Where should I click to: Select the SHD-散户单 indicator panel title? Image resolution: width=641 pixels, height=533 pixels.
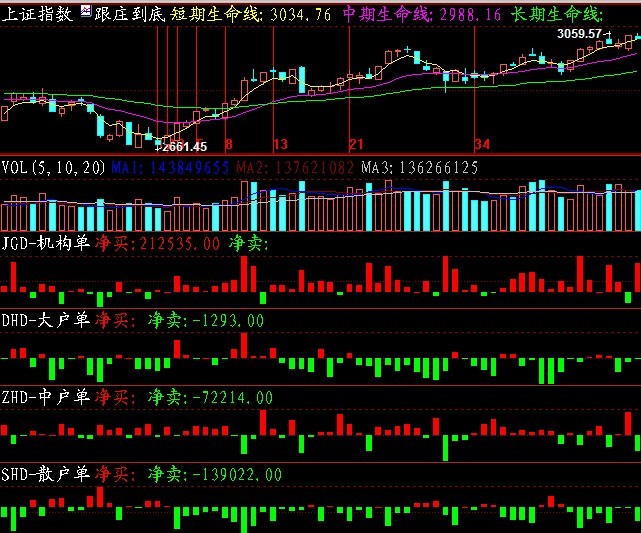coord(46,473)
